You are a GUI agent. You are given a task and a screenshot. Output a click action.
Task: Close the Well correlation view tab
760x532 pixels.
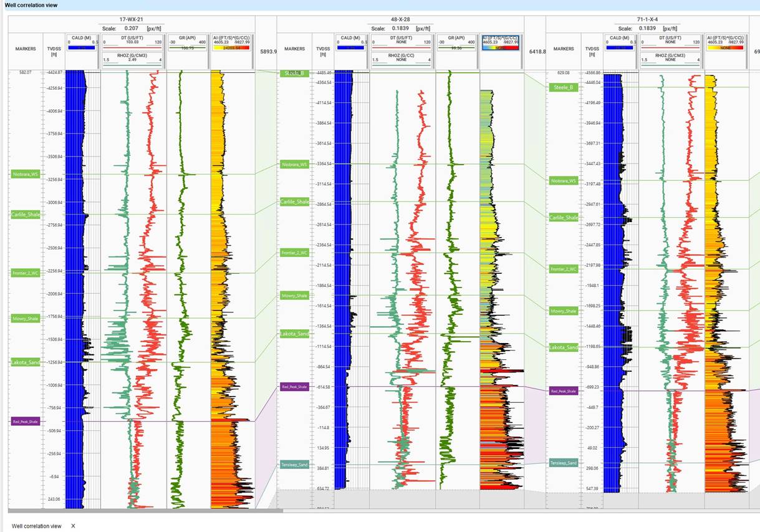[x=73, y=526]
